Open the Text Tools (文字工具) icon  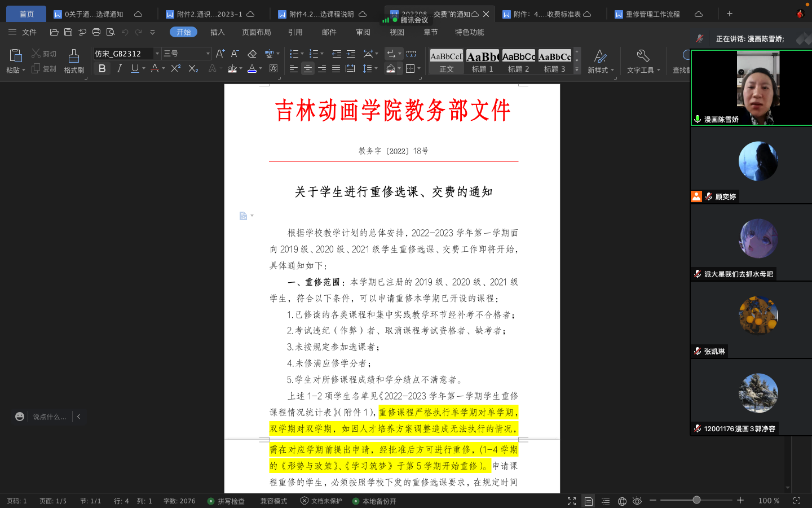point(643,61)
